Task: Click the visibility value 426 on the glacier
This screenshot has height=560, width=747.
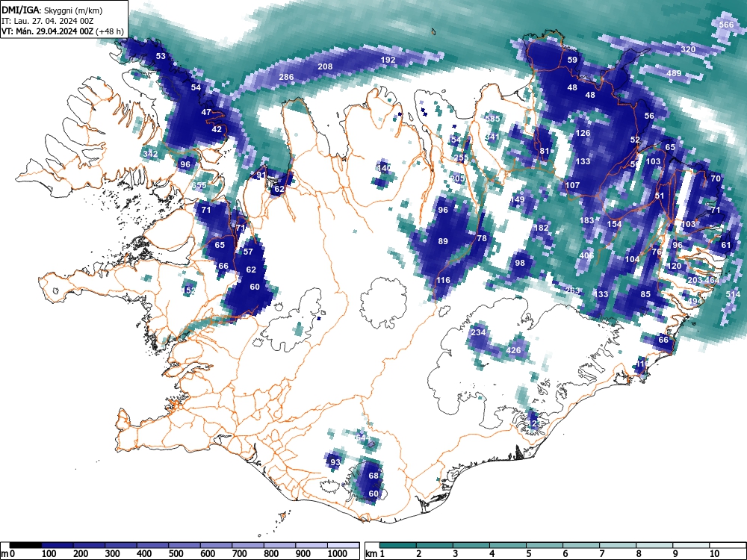Action: pos(513,350)
